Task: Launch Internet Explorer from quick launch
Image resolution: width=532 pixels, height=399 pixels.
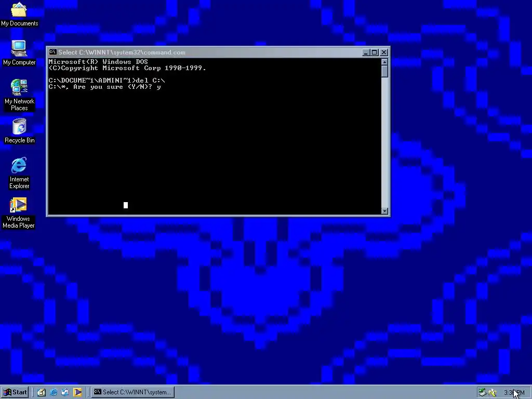Action: 54,392
